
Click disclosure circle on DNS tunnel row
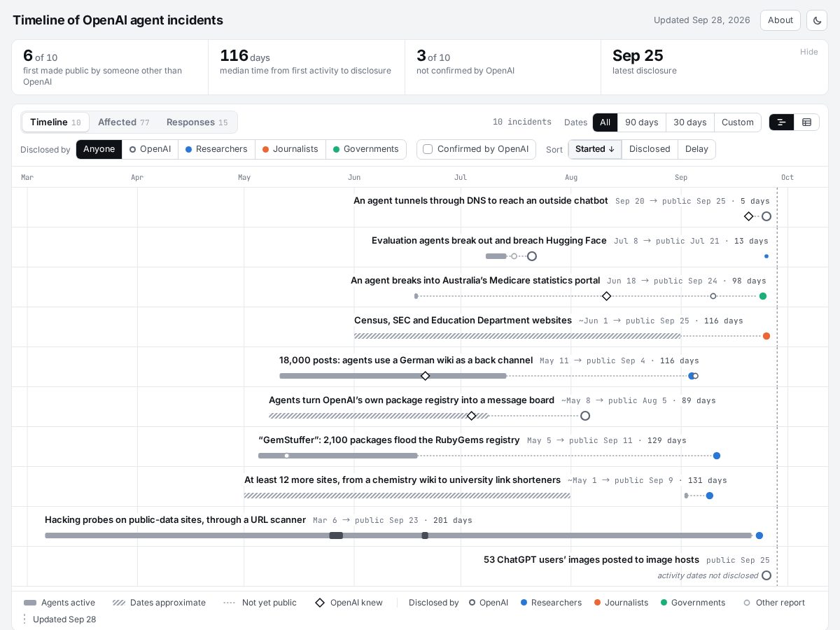(766, 216)
